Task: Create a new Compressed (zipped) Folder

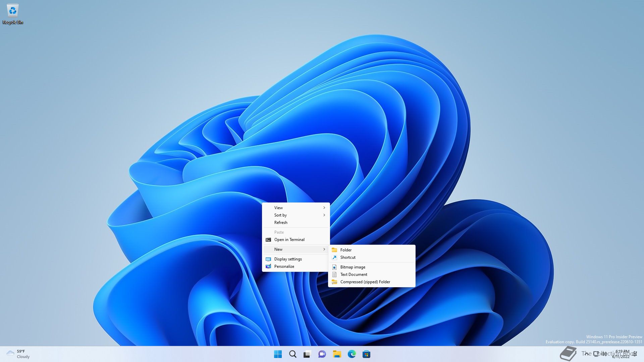Action: click(x=372, y=282)
